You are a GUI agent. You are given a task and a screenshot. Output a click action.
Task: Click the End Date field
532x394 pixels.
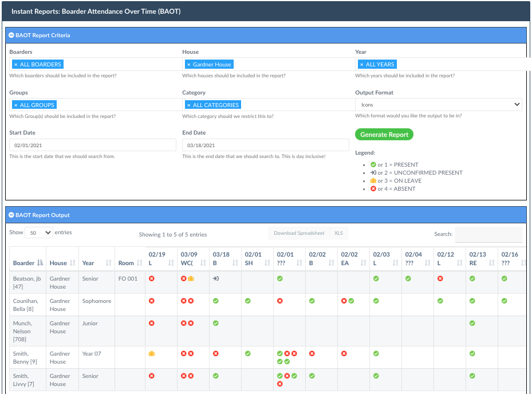[x=266, y=145]
